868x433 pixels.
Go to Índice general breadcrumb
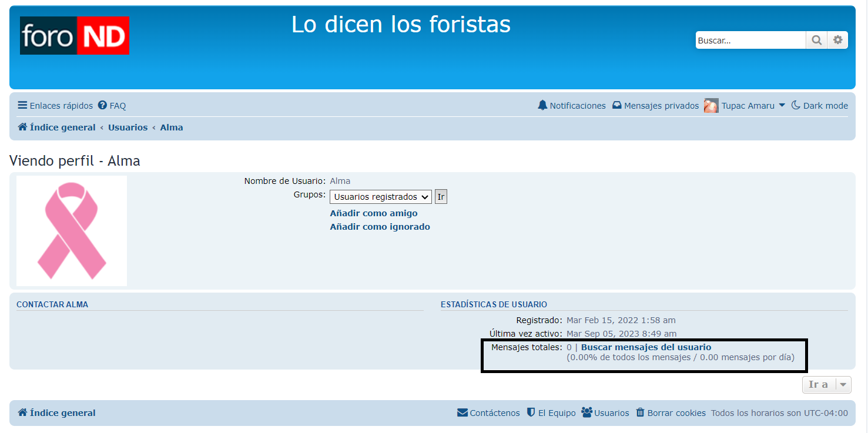(x=56, y=127)
